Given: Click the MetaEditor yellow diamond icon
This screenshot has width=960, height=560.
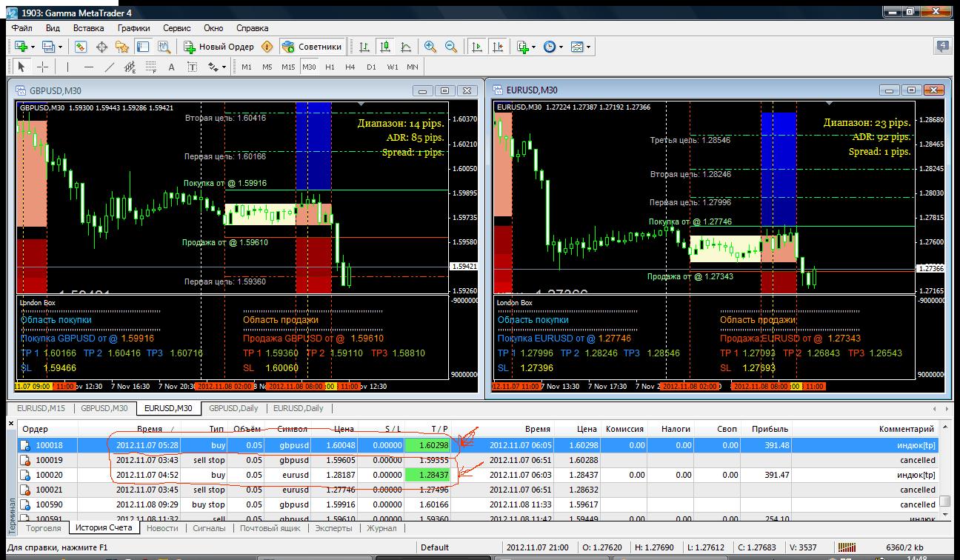Looking at the screenshot, I should [x=267, y=47].
